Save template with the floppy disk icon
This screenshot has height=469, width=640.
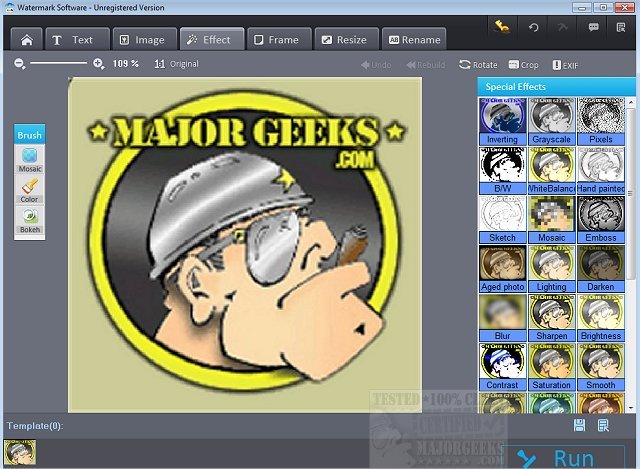pyautogui.click(x=579, y=425)
